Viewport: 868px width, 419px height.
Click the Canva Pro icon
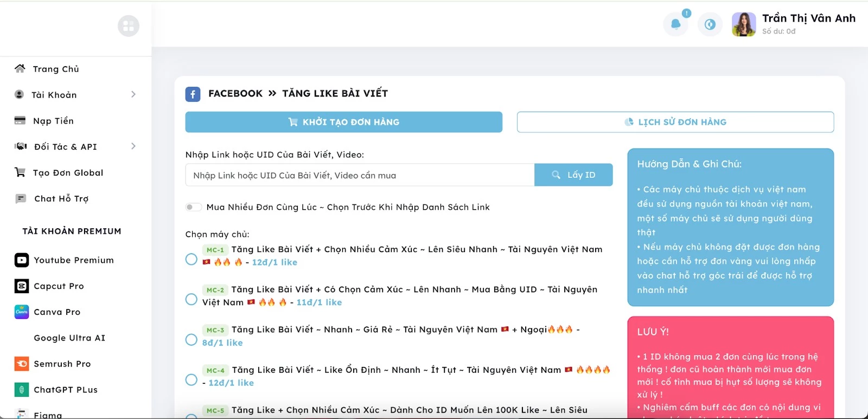tap(22, 312)
